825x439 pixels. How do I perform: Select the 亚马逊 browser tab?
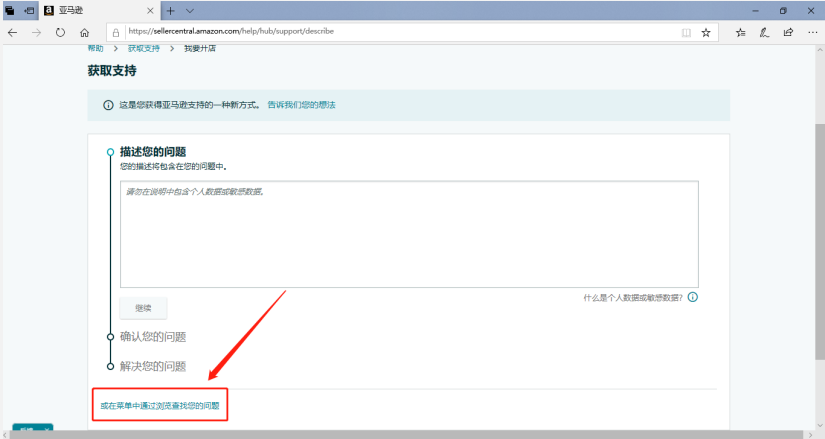point(99,11)
